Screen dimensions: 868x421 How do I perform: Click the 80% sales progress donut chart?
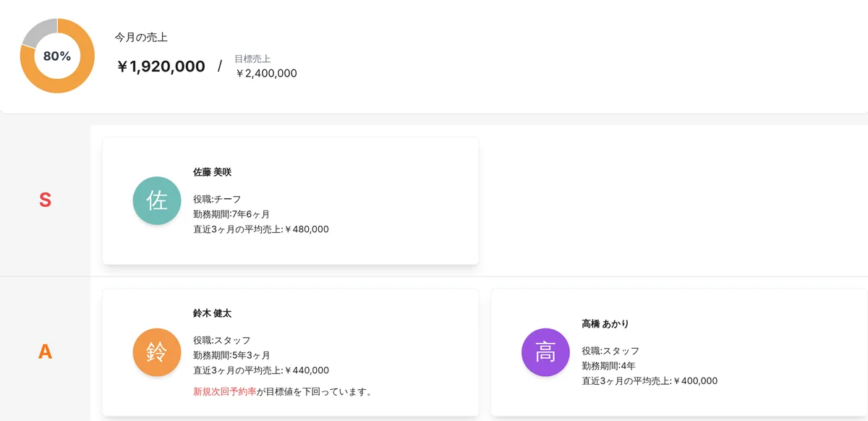(57, 56)
